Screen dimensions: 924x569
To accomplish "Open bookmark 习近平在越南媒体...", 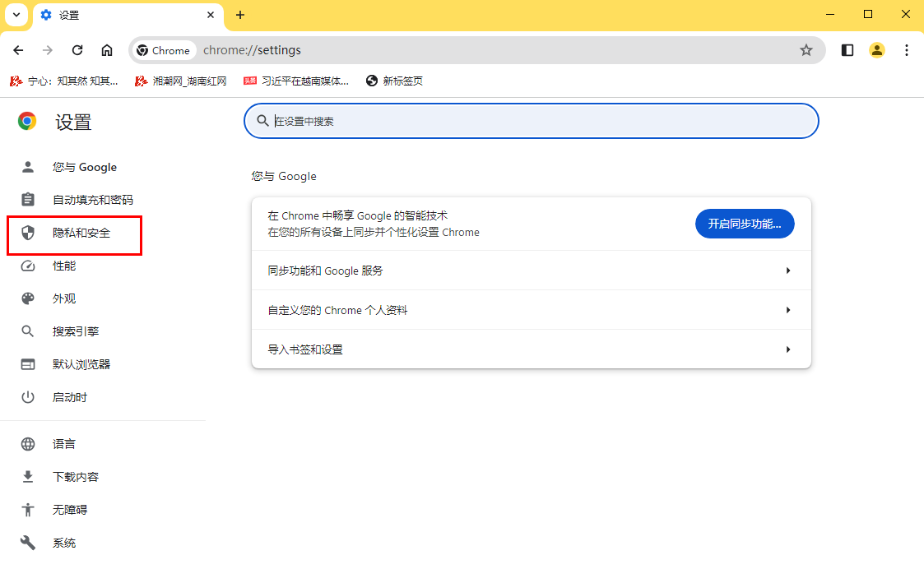I will click(296, 81).
